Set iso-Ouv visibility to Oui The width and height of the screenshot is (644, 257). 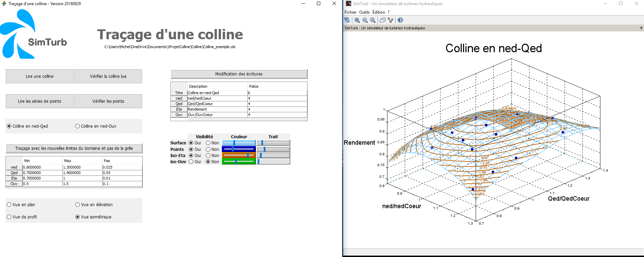click(191, 162)
